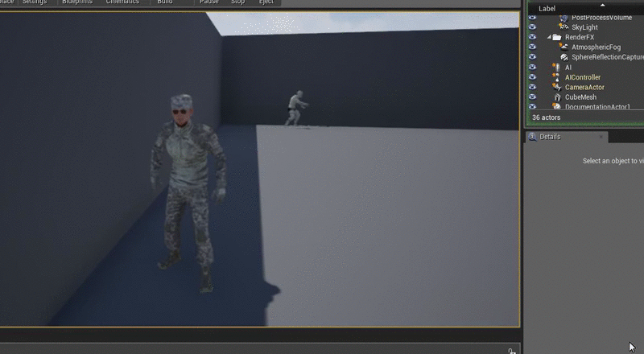Select CubeMesh in the outliner
The image size is (644, 354).
point(580,97)
